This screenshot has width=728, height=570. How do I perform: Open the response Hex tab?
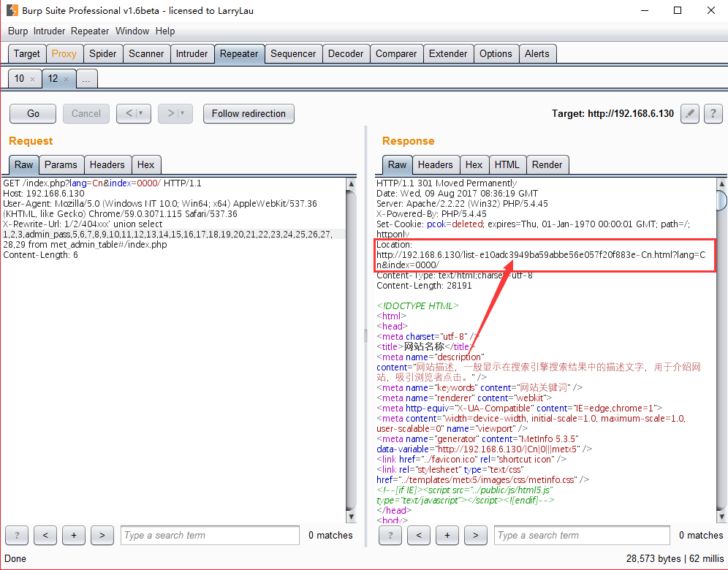point(474,164)
